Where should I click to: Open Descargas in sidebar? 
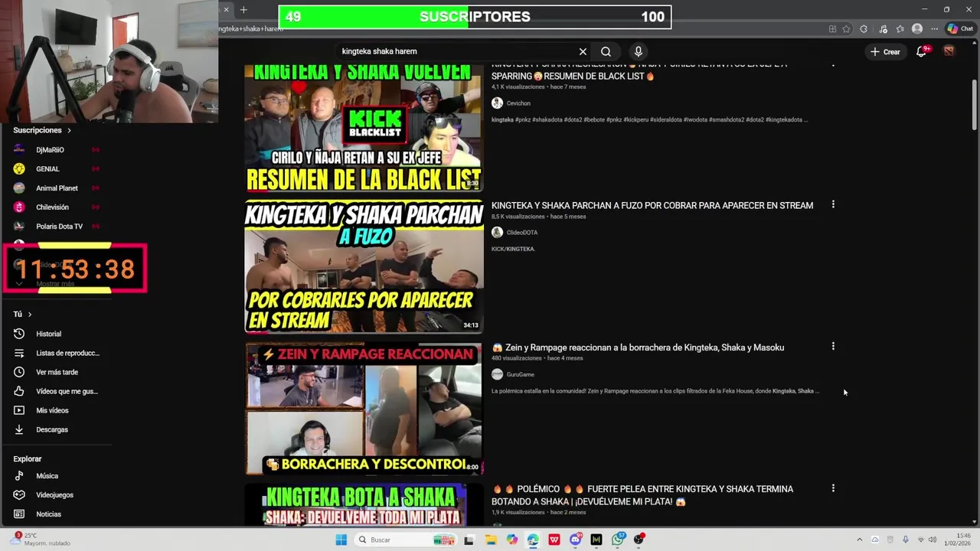coord(57,429)
